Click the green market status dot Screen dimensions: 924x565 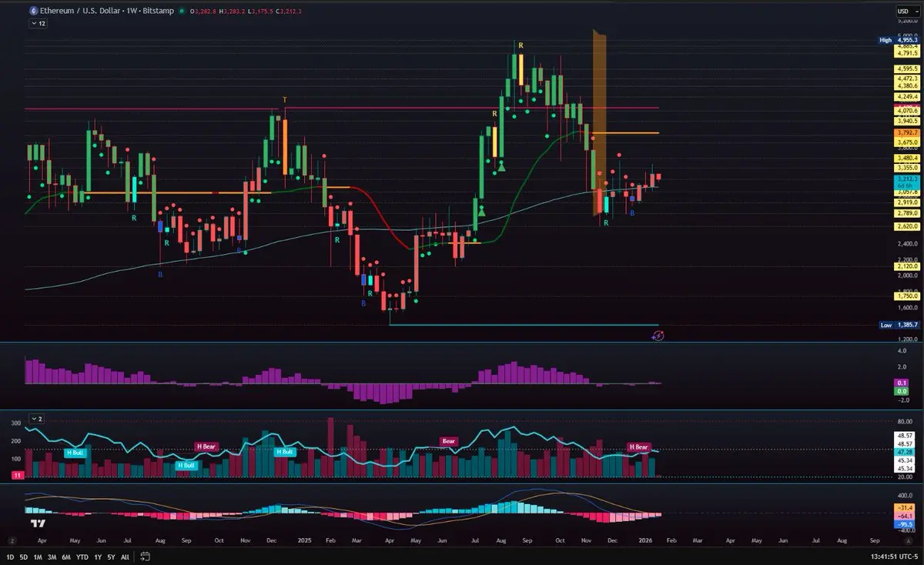tap(180, 12)
